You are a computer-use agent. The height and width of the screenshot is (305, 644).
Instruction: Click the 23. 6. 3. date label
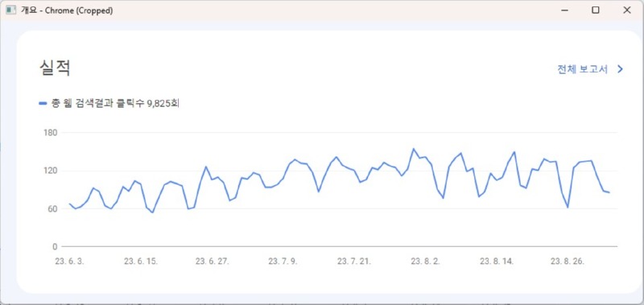tap(69, 262)
